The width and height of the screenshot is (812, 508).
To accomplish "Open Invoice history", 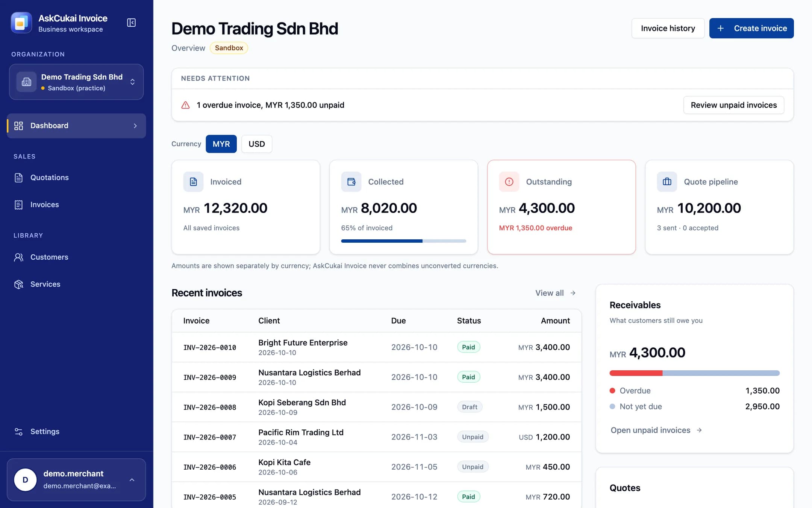I will click(668, 28).
